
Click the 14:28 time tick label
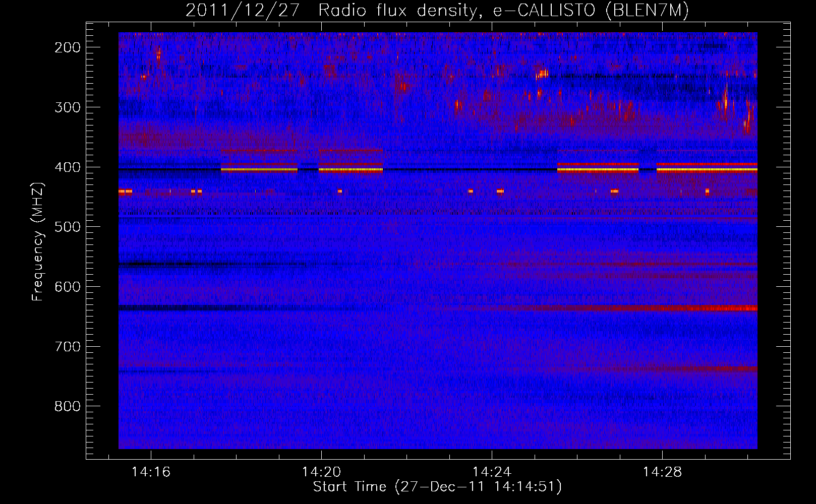click(662, 472)
